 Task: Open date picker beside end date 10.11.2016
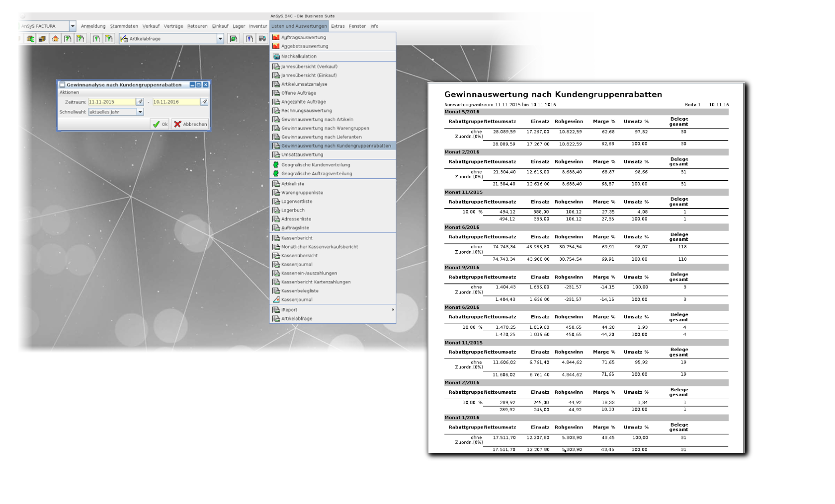click(x=204, y=102)
